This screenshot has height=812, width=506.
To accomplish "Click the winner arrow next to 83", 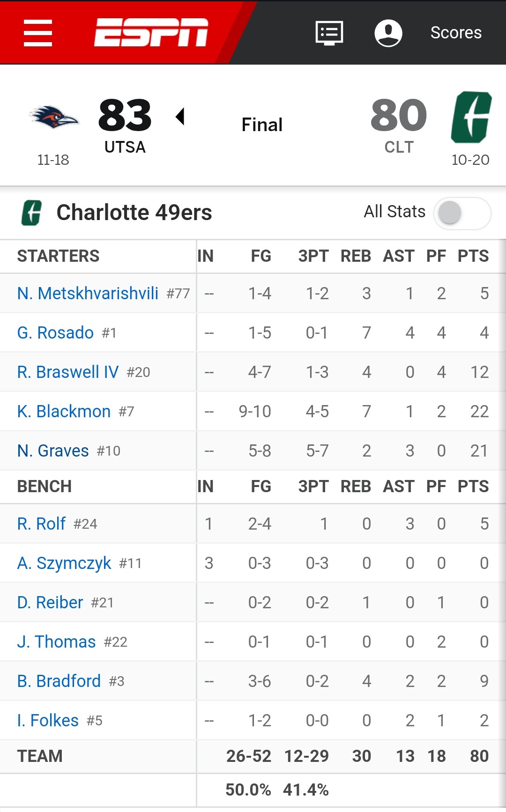I will 180,116.
